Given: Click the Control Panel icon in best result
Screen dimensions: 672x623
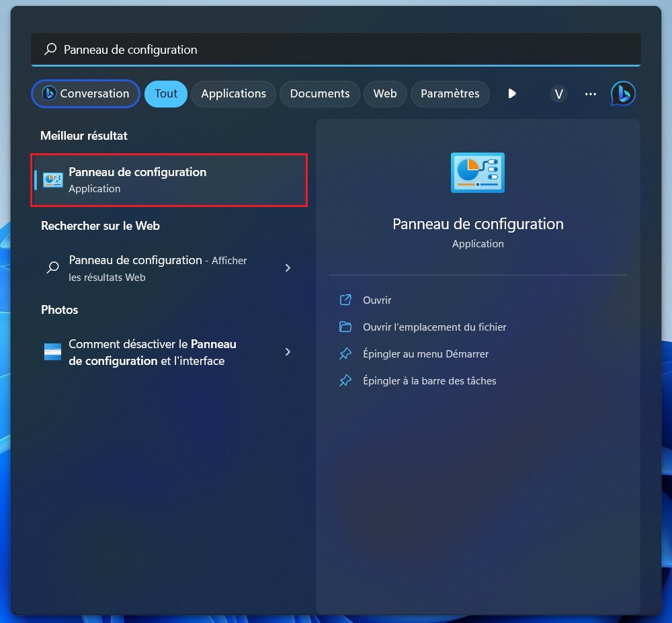Looking at the screenshot, I should pos(52,180).
